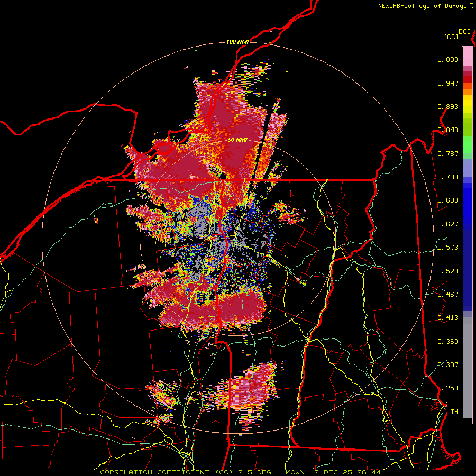
Task: Click the Correlation Coefficient KCXX caption
Action: point(240,472)
